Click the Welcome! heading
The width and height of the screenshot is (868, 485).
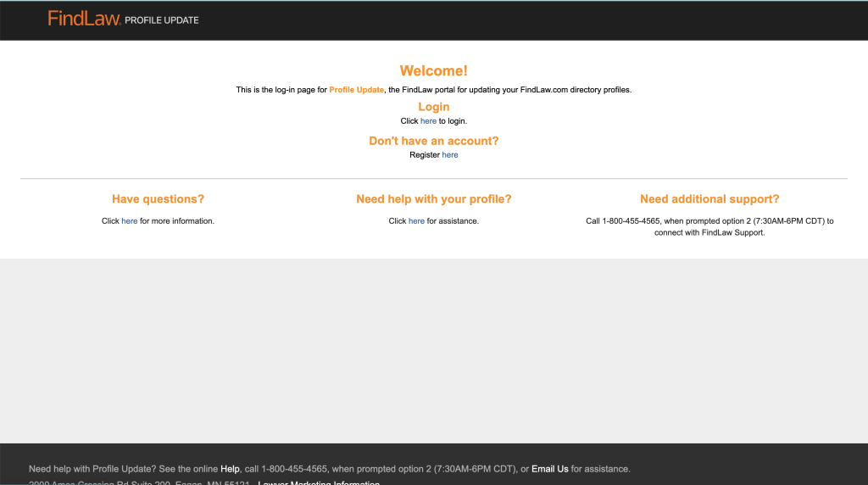point(434,71)
